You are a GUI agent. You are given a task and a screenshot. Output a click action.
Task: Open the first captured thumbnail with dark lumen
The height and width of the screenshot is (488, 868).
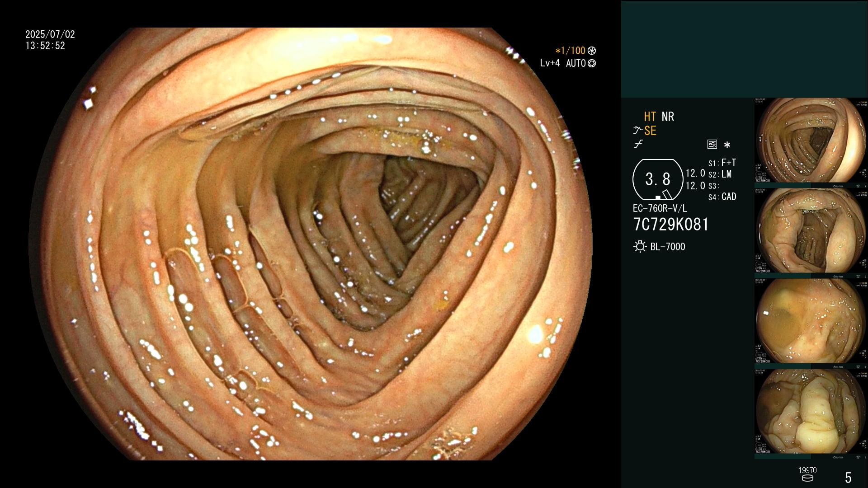pos(811,141)
